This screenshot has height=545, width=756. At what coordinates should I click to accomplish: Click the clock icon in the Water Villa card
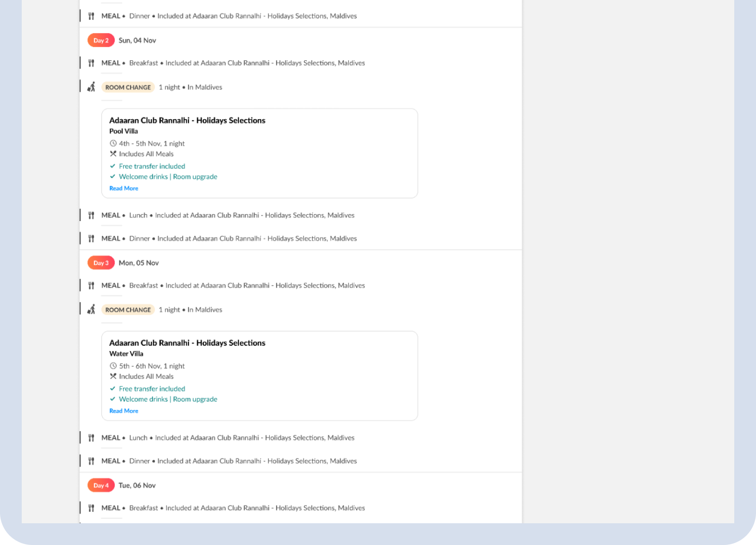[113, 366]
